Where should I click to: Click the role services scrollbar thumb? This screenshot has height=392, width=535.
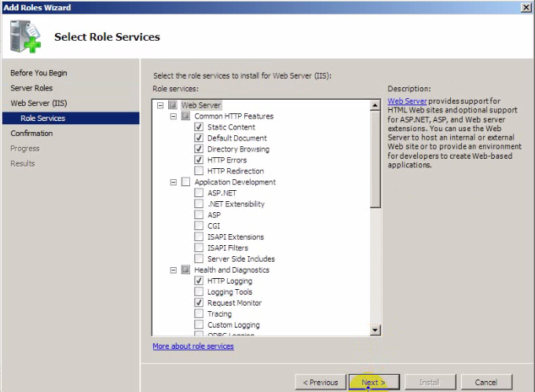coord(375,159)
